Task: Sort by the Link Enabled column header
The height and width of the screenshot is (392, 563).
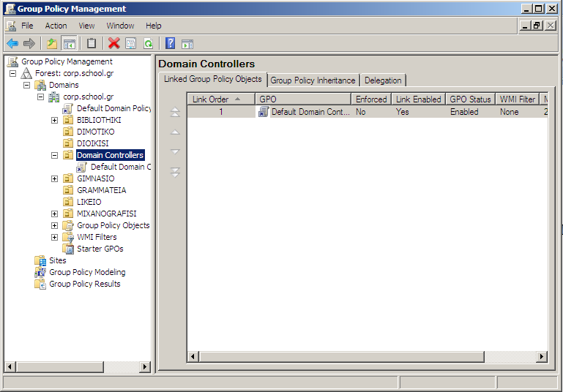Action: coord(419,99)
